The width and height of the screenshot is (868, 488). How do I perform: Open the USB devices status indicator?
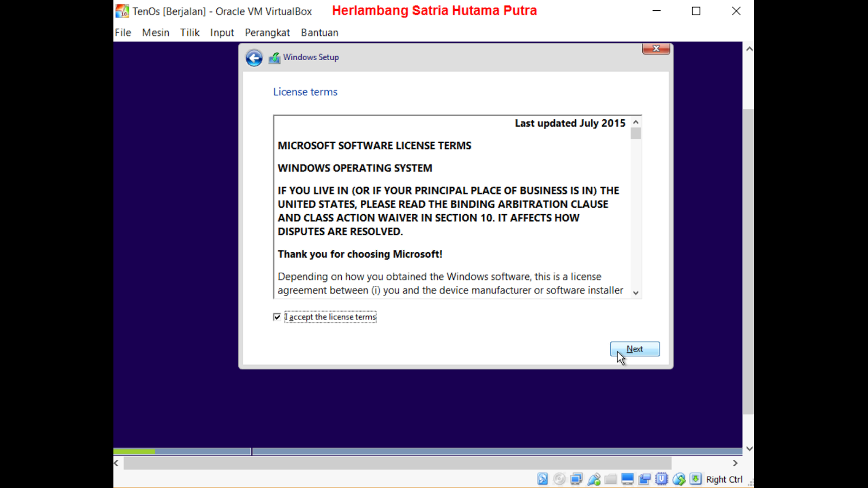tap(593, 479)
